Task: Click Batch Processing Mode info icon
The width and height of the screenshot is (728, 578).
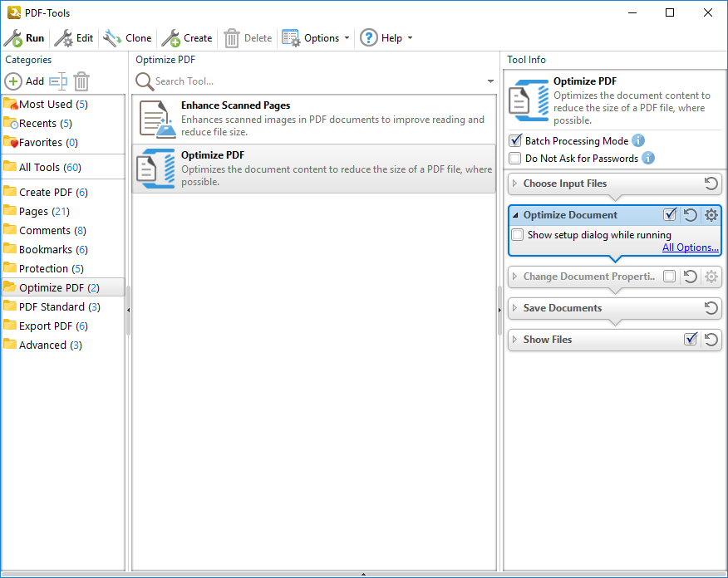Action: pos(638,141)
